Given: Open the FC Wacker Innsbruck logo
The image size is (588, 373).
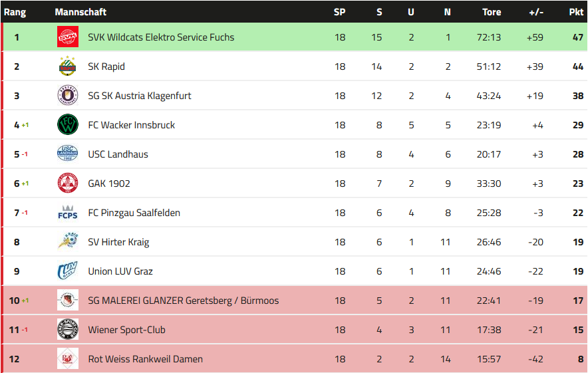Looking at the screenshot, I should (x=67, y=125).
